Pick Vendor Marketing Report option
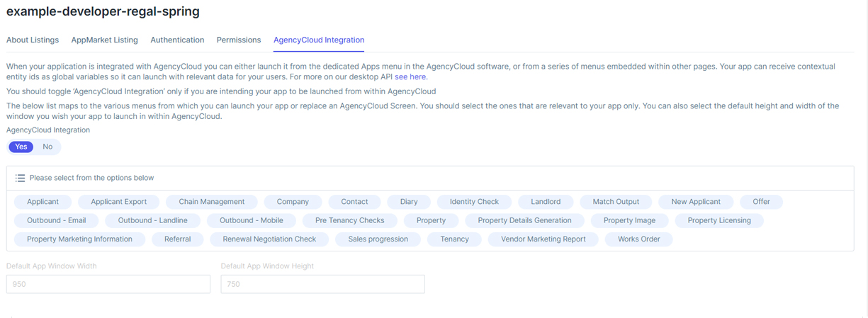Image resolution: width=868 pixels, height=318 pixels. point(543,239)
